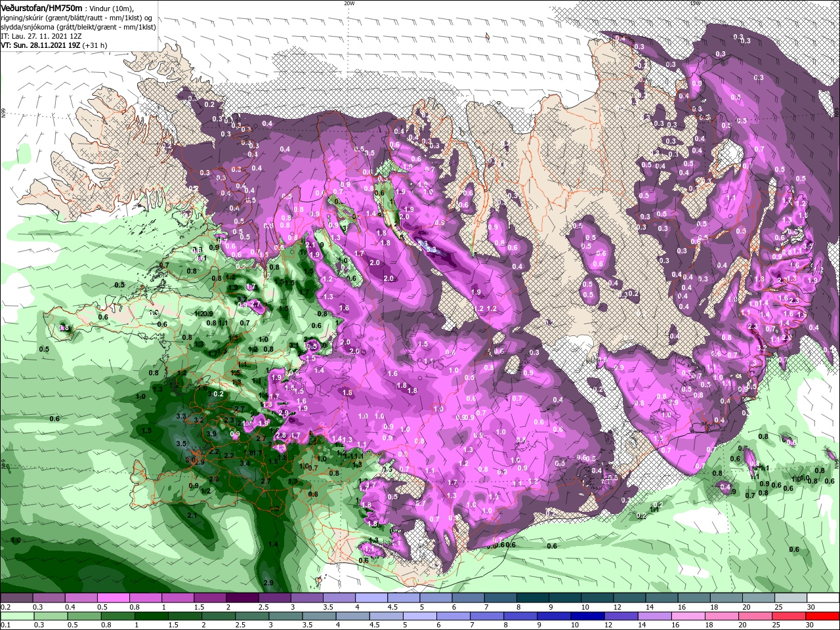Image resolution: width=840 pixels, height=630 pixels.
Task: Pick the darkest purple swatch above the 2 label
Action: (241, 598)
